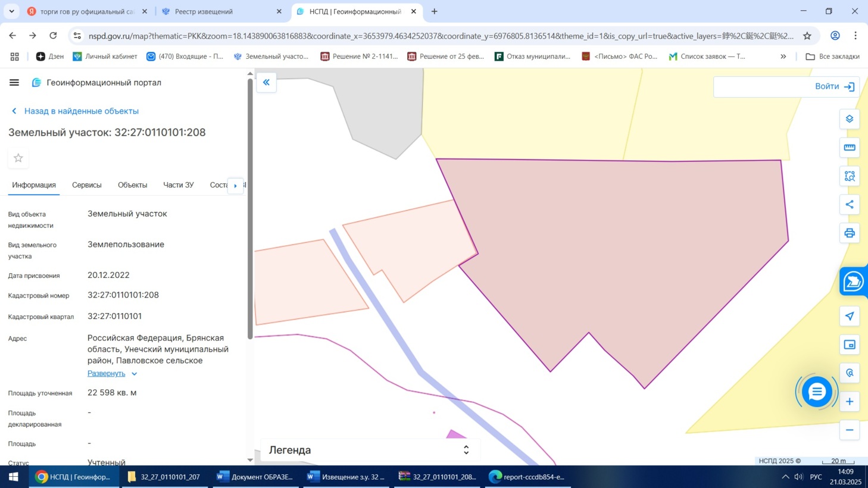The height and width of the screenshot is (488, 868).
Task: Switch to the Сервисы tab
Action: point(86,185)
